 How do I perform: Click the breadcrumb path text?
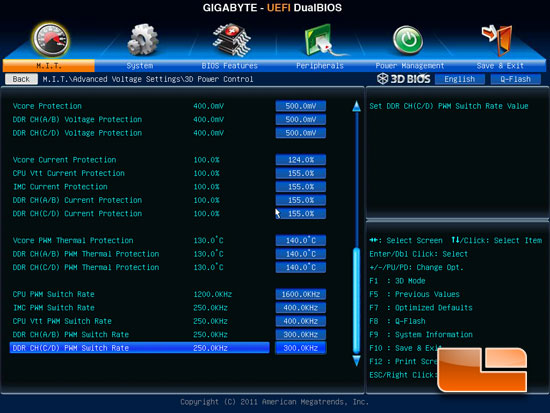(148, 79)
